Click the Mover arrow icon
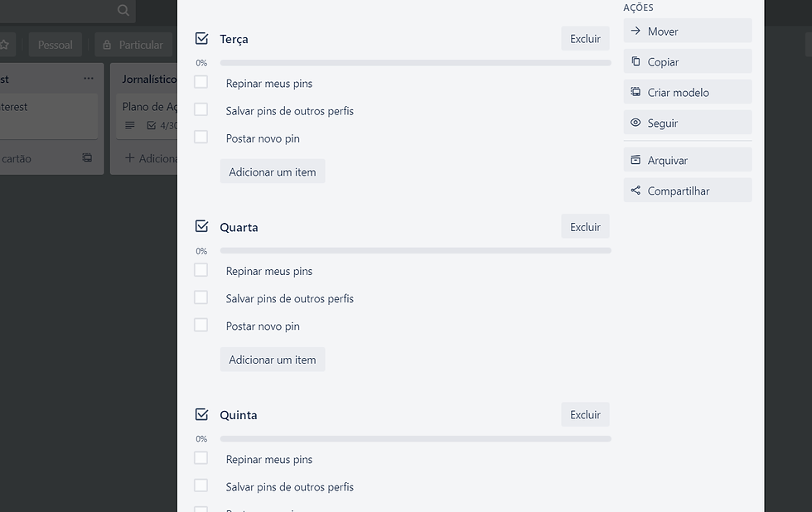Viewport: 812px width, 512px height. (636, 31)
